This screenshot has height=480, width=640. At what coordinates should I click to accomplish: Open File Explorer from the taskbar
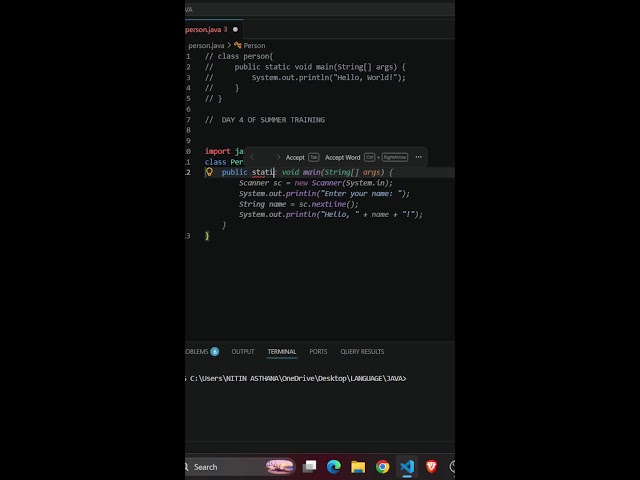click(x=358, y=467)
